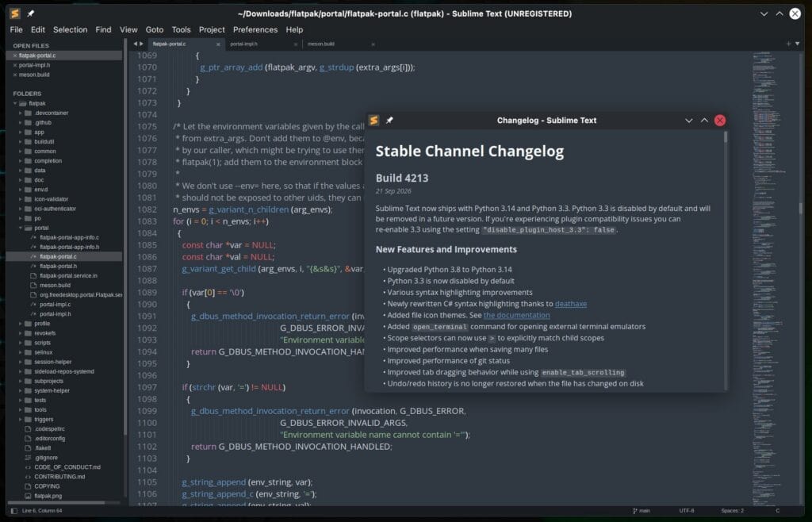Click the git branch main indicator
The image size is (812, 522).
point(642,511)
